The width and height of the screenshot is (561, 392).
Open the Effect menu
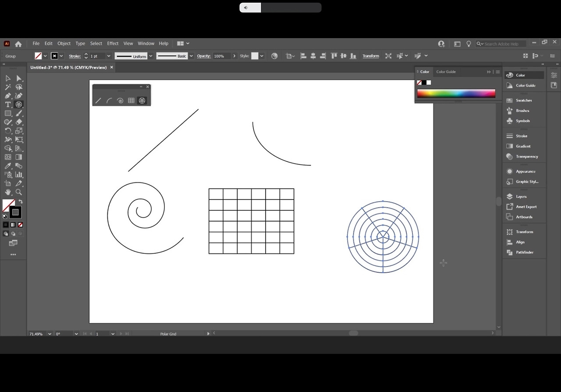tap(113, 43)
